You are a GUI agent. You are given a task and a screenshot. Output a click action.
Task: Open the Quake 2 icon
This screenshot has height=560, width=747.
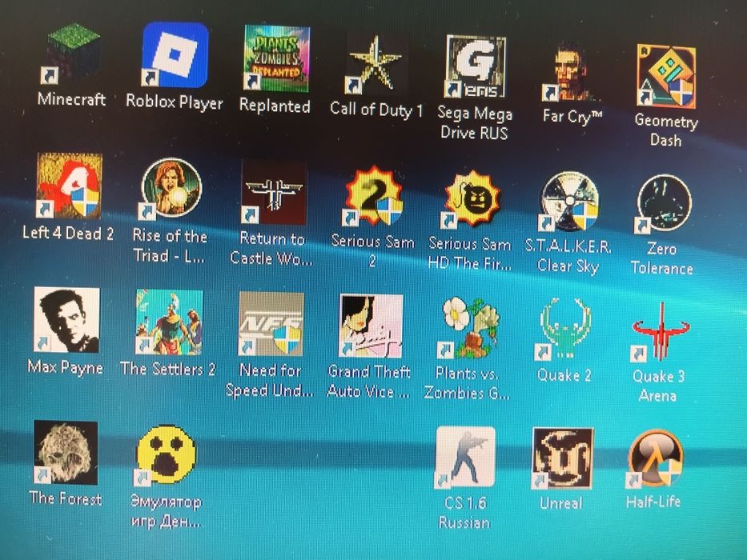click(x=564, y=329)
